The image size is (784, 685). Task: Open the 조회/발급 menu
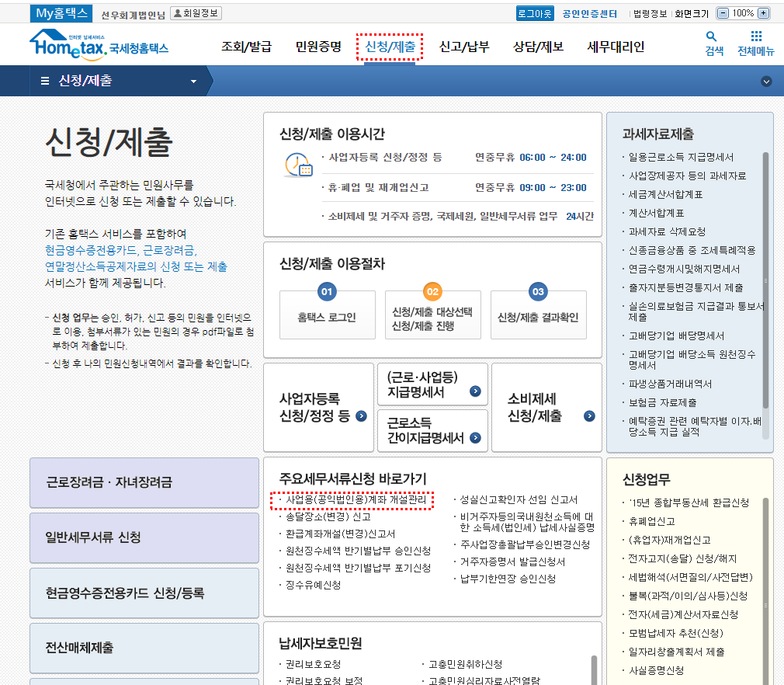point(246,47)
